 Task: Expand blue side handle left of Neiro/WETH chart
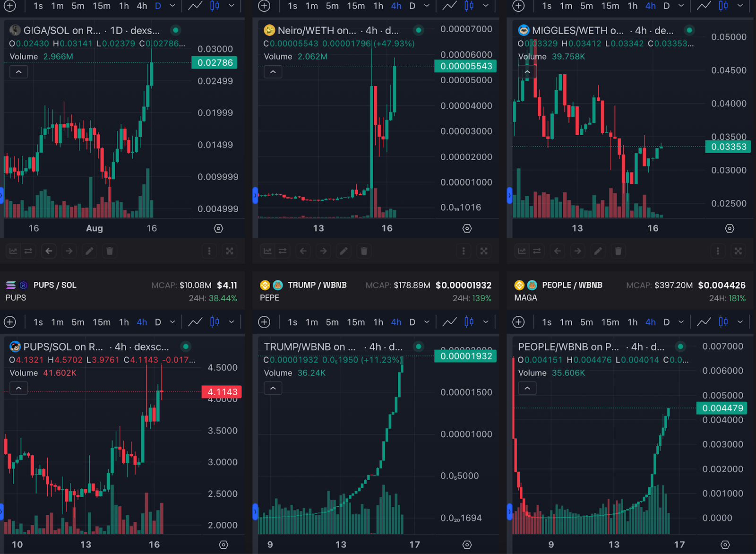click(255, 195)
